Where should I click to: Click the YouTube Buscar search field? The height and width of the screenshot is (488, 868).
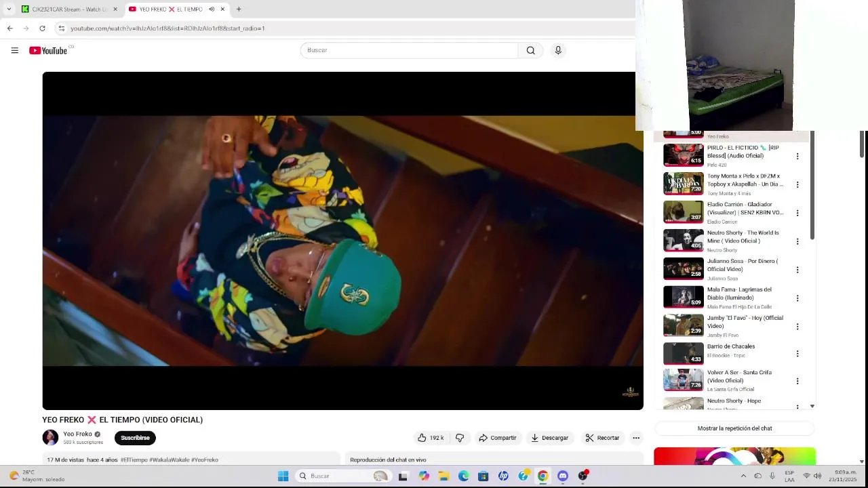409,50
